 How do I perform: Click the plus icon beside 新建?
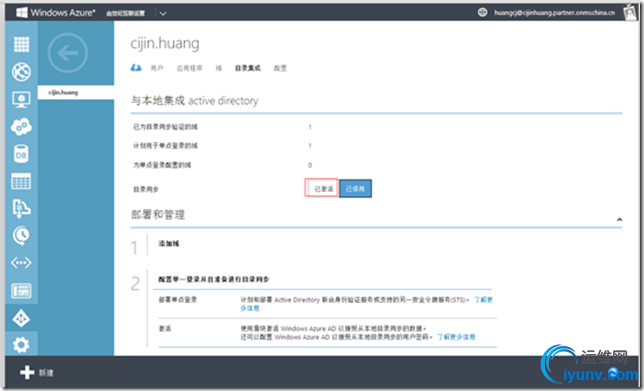(x=27, y=373)
